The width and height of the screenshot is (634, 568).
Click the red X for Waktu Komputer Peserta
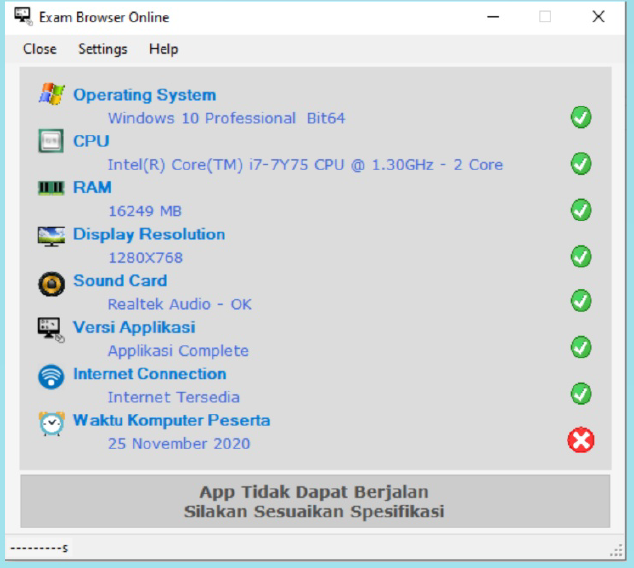click(x=581, y=440)
